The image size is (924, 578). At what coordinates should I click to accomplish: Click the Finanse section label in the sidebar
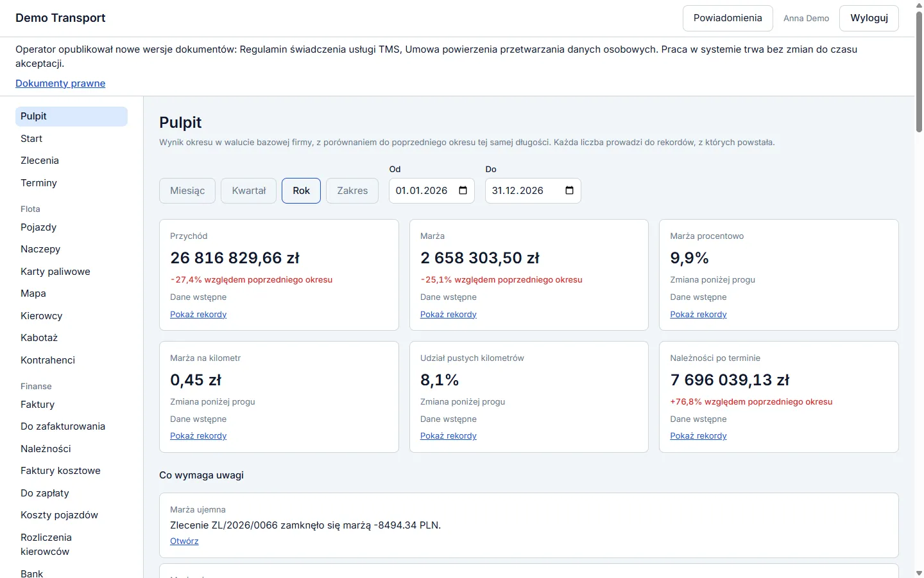tap(36, 387)
